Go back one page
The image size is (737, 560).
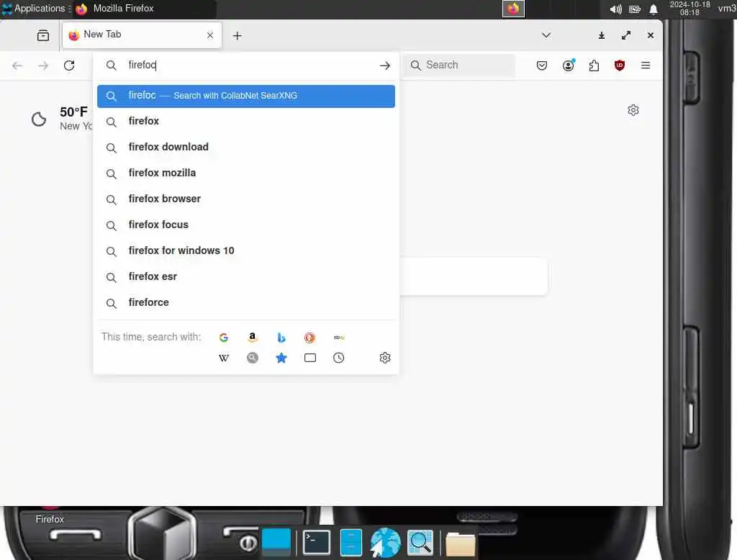coord(17,66)
